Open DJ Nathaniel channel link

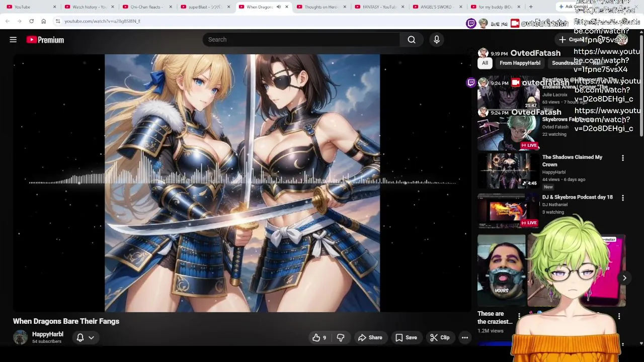tap(555, 205)
